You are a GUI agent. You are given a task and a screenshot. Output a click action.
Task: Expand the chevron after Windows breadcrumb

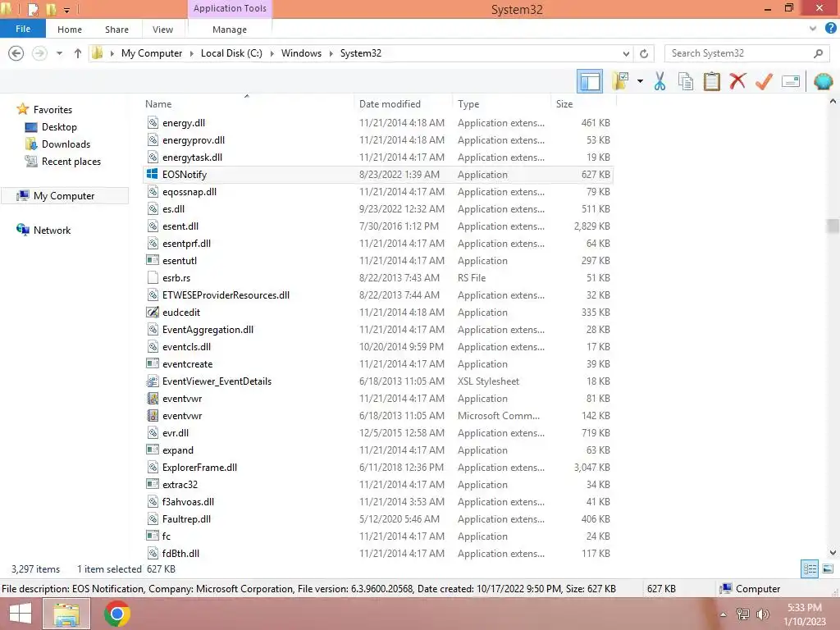pos(331,53)
